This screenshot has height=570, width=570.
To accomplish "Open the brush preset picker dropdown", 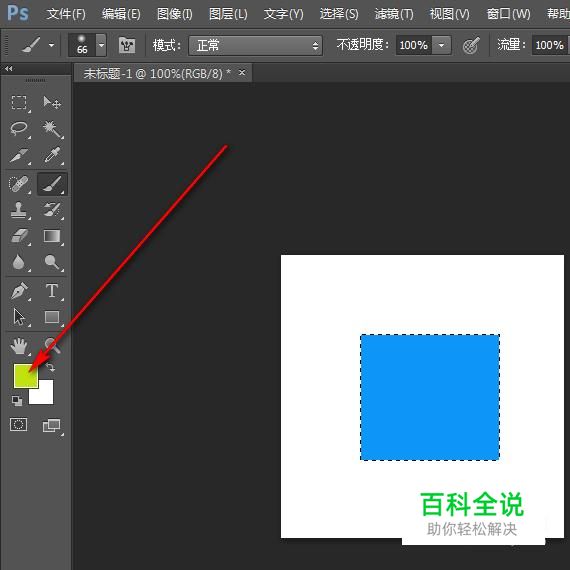I will pos(101,45).
